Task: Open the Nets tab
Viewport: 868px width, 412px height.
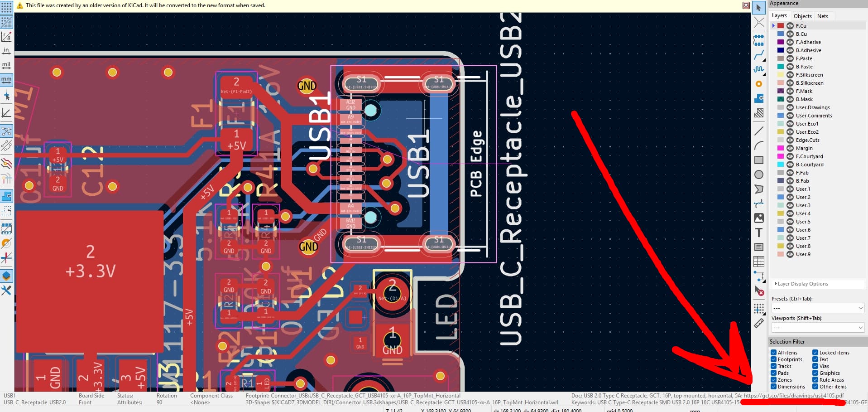Action: click(x=822, y=16)
